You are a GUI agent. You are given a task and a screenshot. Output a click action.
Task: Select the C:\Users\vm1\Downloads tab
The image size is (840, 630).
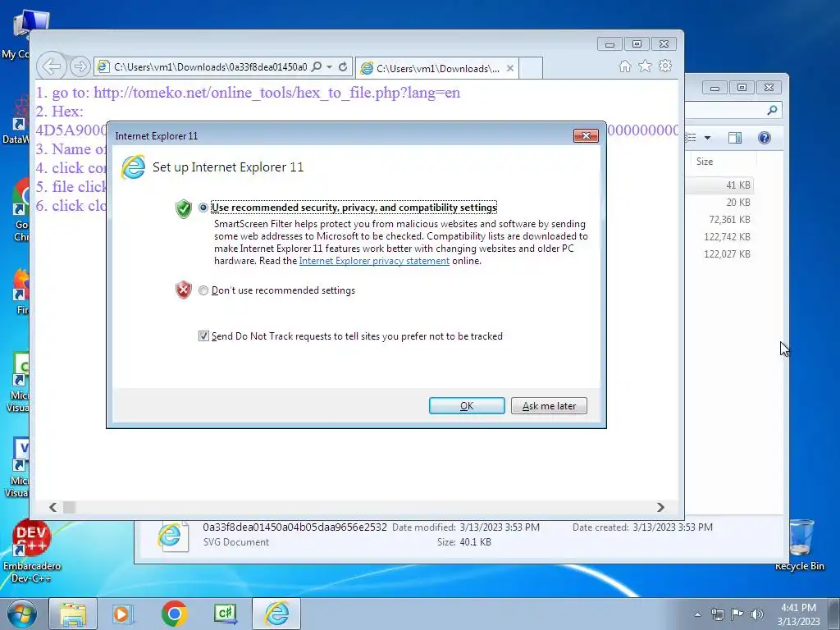pyautogui.click(x=436, y=68)
